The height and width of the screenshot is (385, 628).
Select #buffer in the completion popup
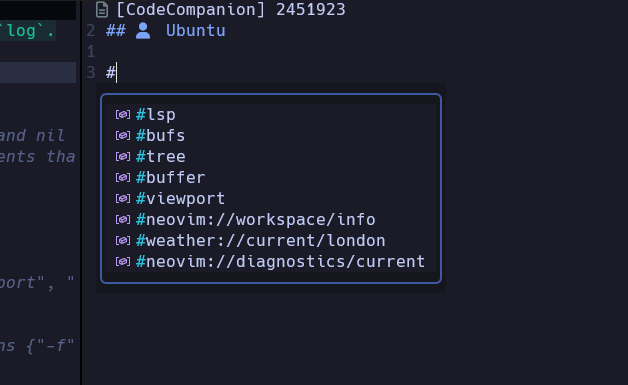click(271, 177)
